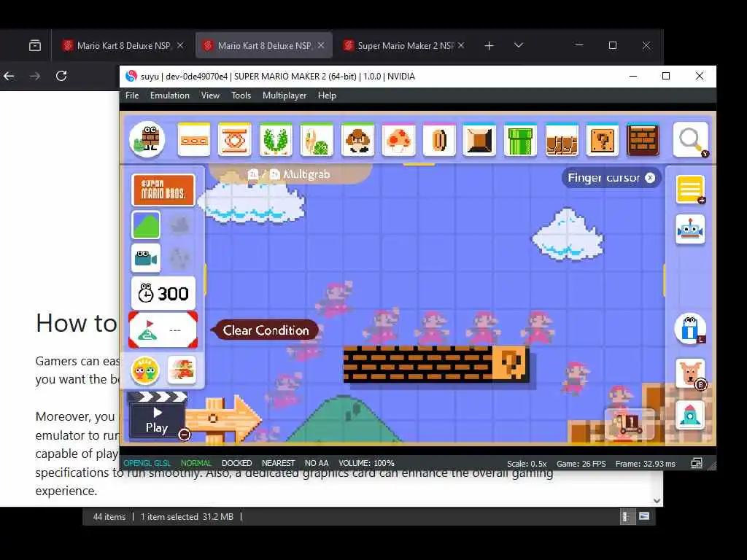
Task: Select the bridge item in palette
Action: tap(562, 140)
